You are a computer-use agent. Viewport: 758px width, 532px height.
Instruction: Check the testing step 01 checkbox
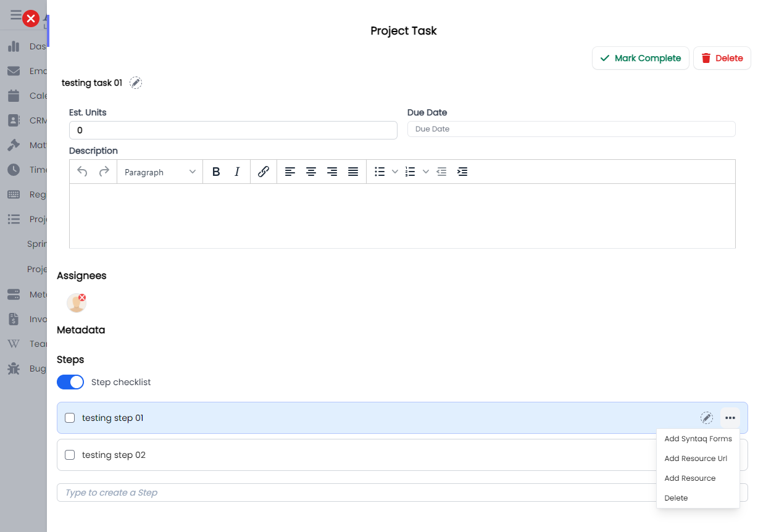point(70,418)
